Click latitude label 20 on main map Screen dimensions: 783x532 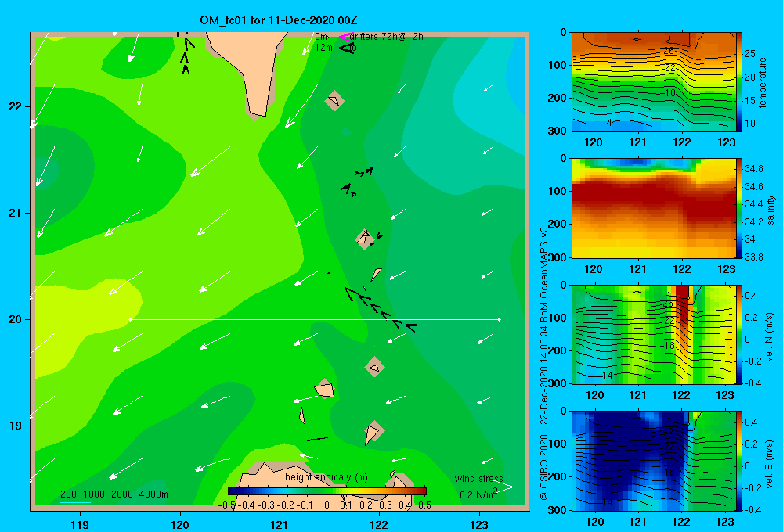16,319
